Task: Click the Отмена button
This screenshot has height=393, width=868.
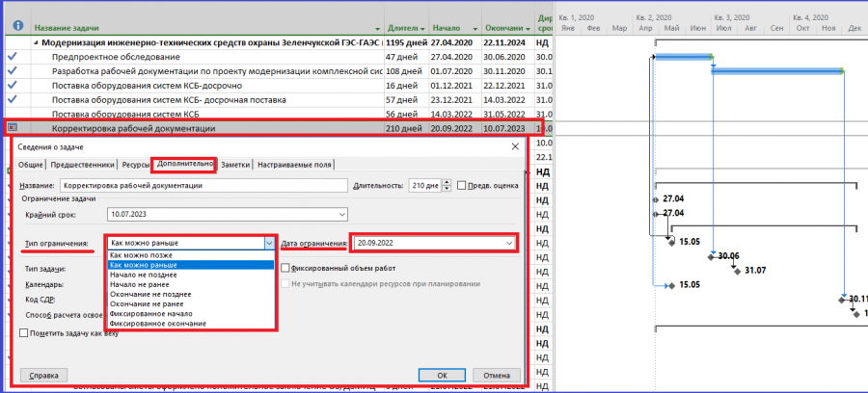Action: tap(497, 375)
